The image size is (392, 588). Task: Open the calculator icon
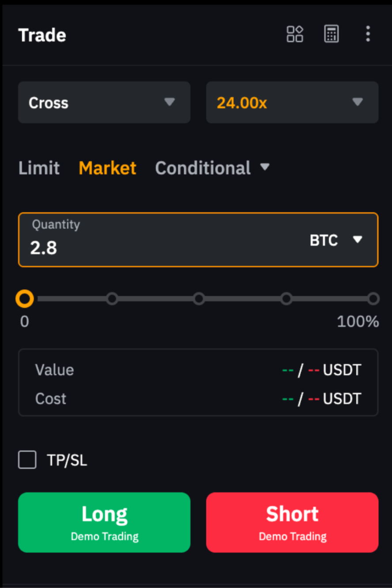332,34
